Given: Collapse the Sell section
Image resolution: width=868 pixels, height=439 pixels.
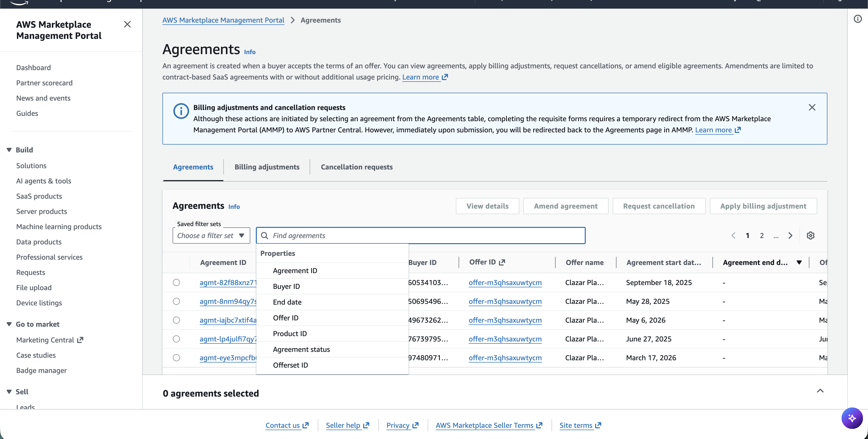Looking at the screenshot, I should click(9, 392).
